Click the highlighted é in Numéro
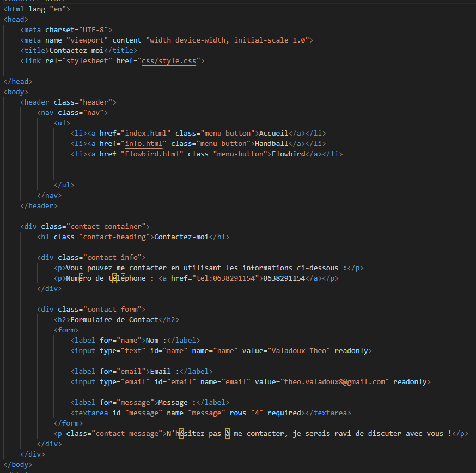The height and width of the screenshot is (473, 476). coord(81,278)
